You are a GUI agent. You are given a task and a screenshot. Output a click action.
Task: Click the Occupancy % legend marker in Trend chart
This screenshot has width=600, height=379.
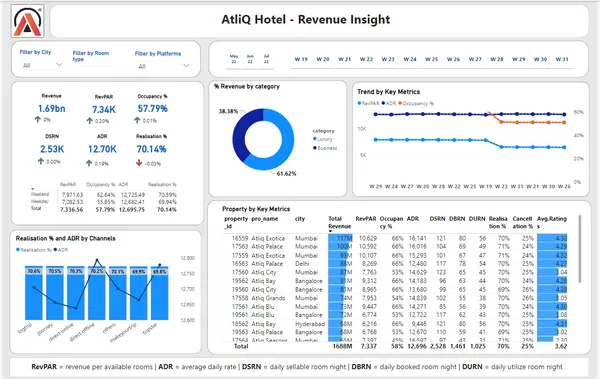pos(400,103)
